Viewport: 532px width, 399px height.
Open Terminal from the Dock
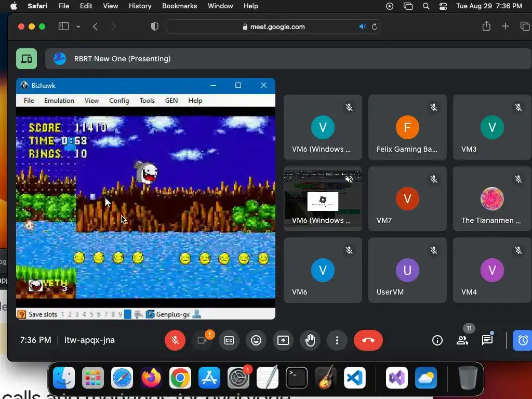point(297,378)
